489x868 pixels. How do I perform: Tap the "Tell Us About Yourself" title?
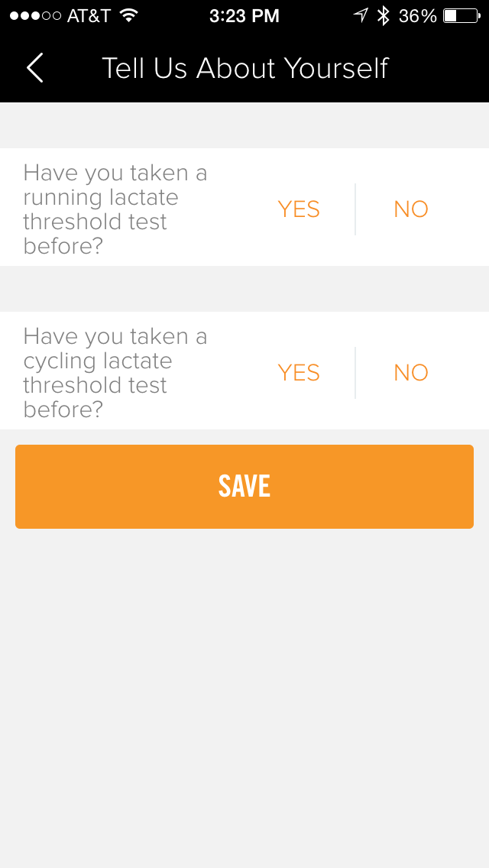pos(244,68)
